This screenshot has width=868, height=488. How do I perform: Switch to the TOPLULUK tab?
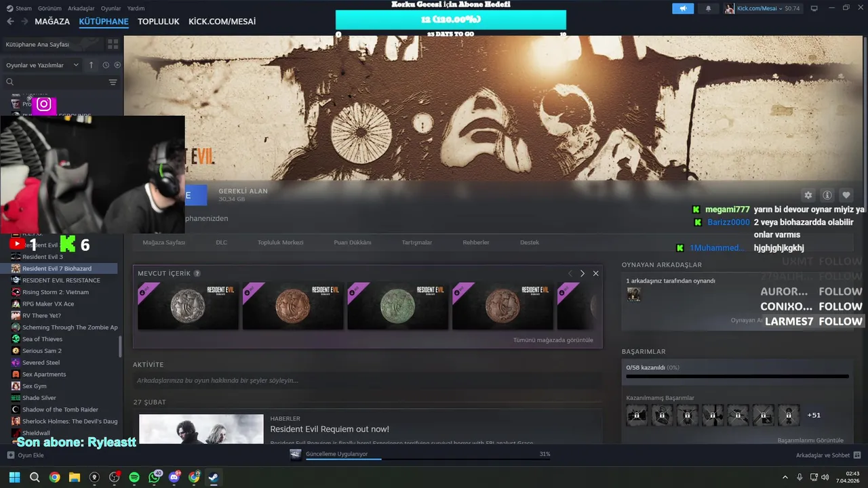[x=159, y=21]
